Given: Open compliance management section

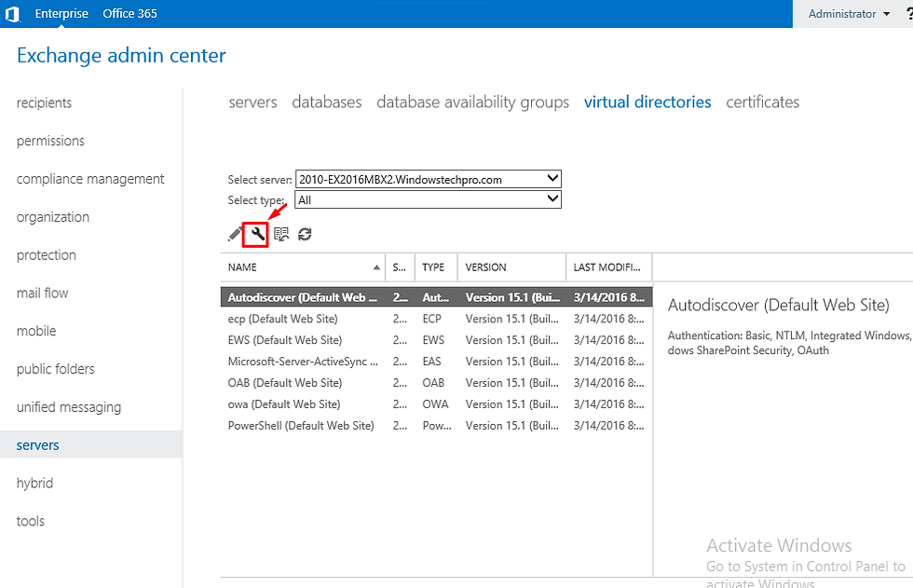Looking at the screenshot, I should pyautogui.click(x=90, y=179).
